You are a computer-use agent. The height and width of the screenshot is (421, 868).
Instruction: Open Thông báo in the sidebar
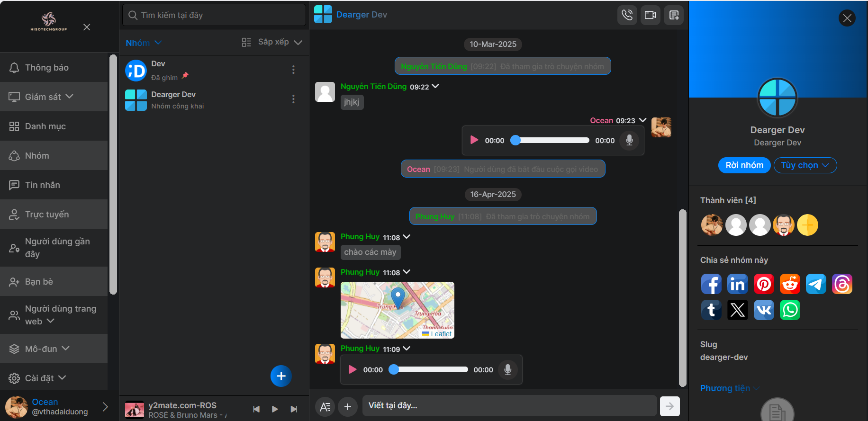(x=46, y=68)
